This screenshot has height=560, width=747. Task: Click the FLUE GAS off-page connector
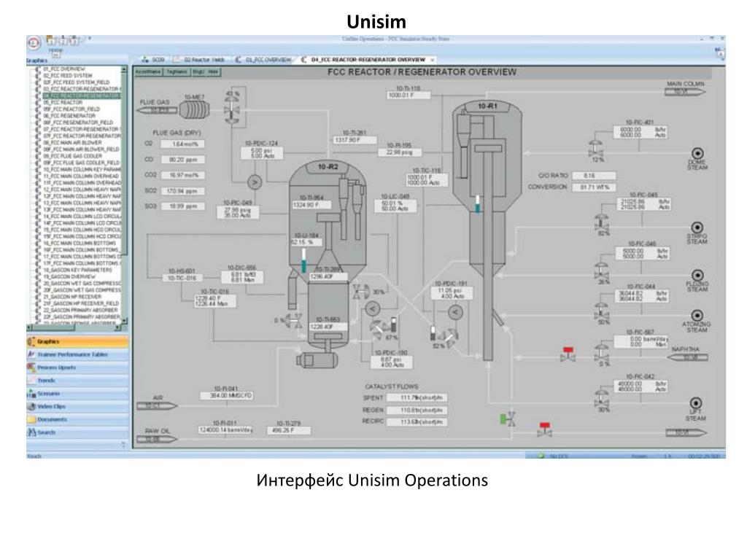157,111
